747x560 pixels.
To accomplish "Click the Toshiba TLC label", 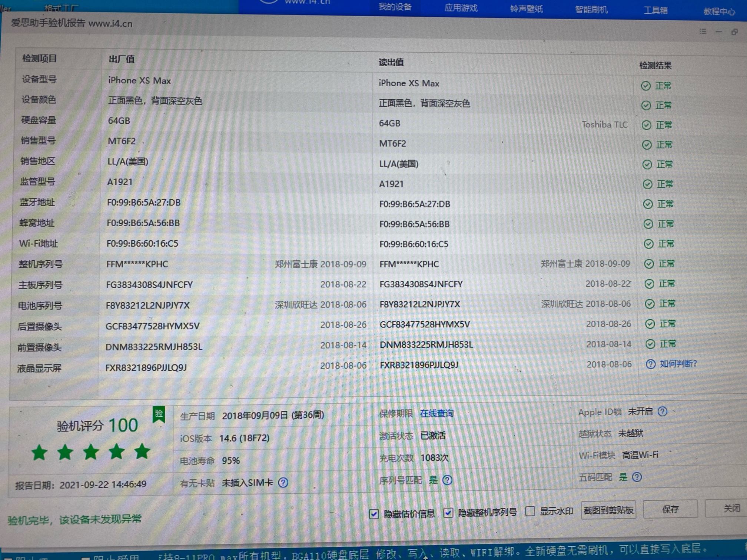I will click(x=604, y=124).
